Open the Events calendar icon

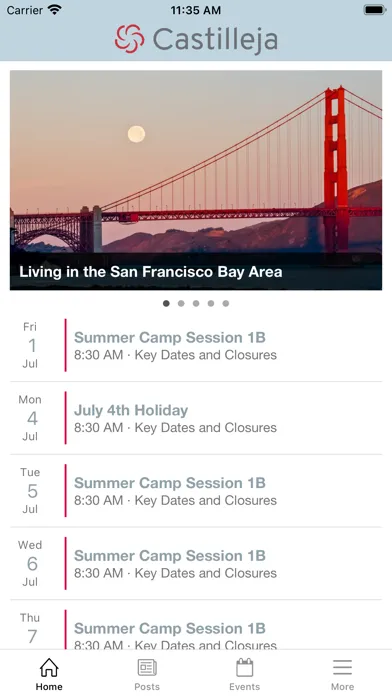click(245, 668)
